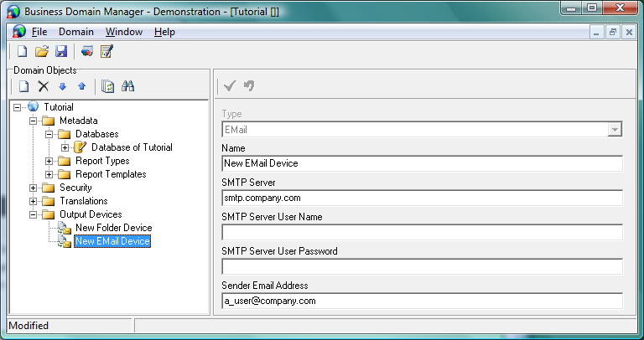Open the Domain menu

tap(75, 32)
